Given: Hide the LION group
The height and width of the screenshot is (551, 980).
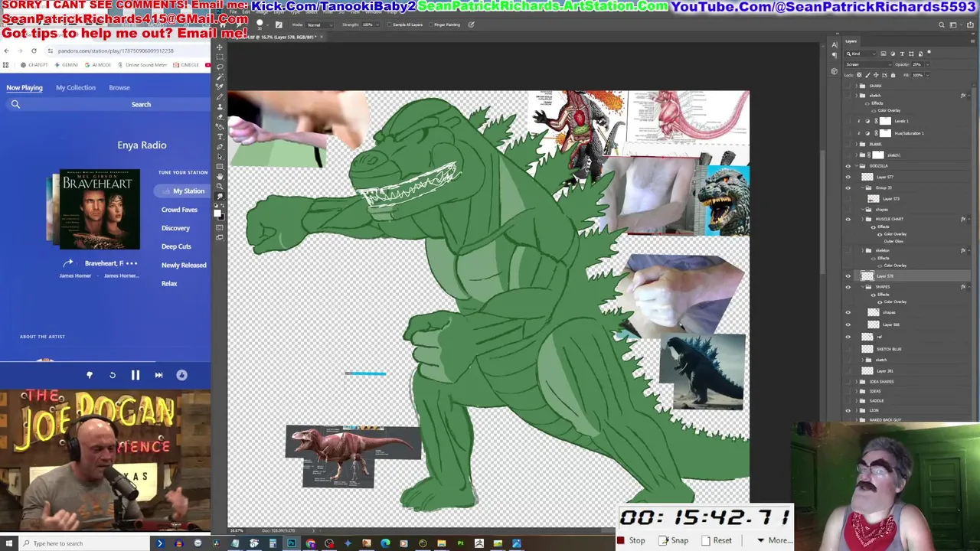Looking at the screenshot, I should click(x=848, y=410).
